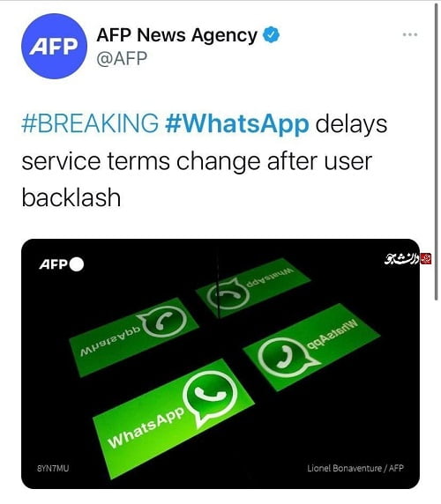Visit the @AFP handle link
Viewport: 441px width, 504px height.
pyautogui.click(x=122, y=59)
